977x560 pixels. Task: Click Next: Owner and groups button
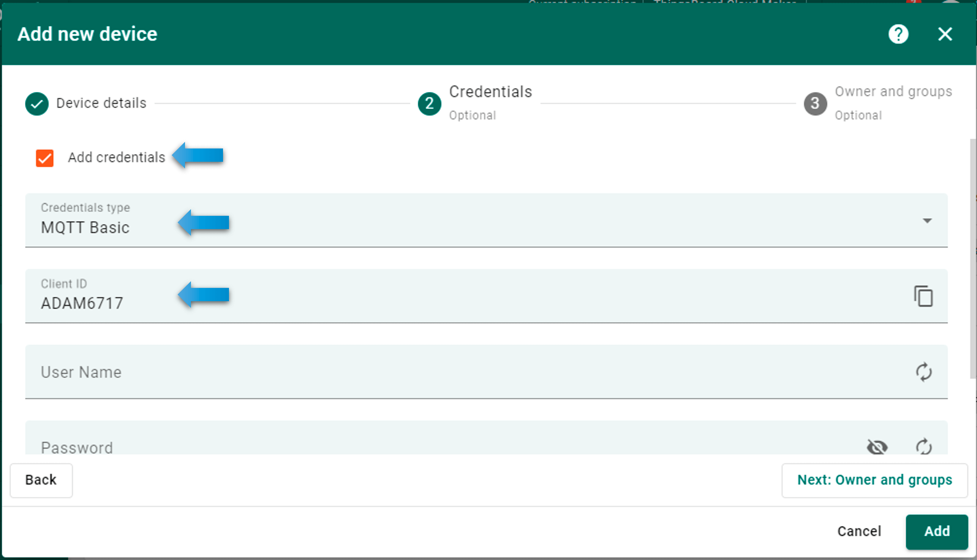point(874,480)
